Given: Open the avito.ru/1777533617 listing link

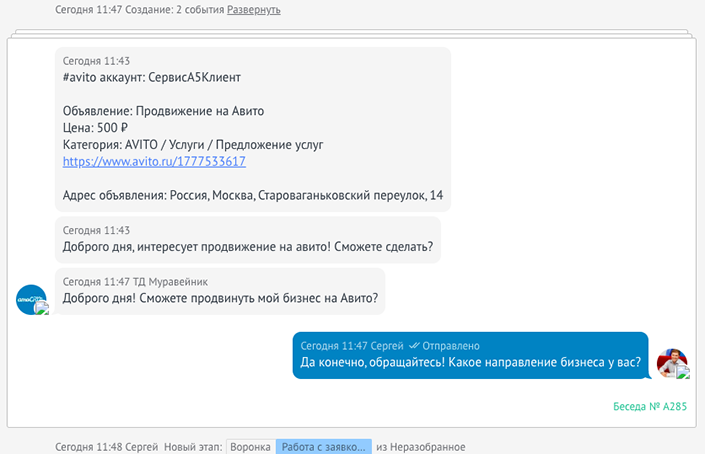Looking at the screenshot, I should click(x=154, y=161).
